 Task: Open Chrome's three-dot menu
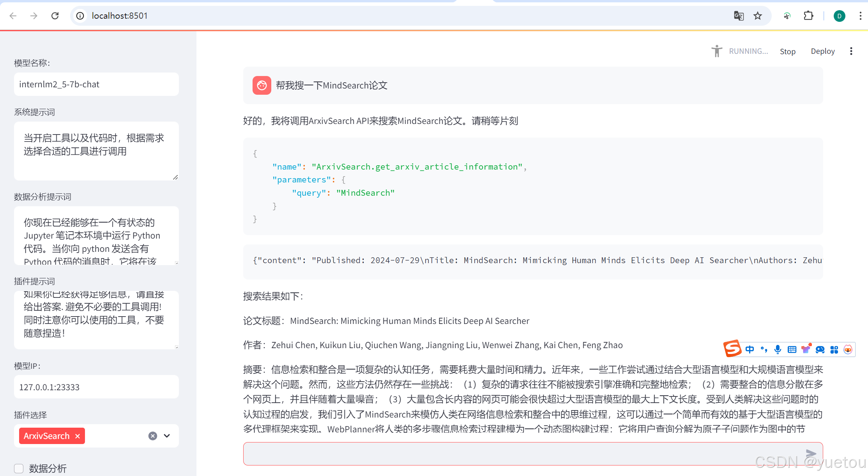click(860, 16)
